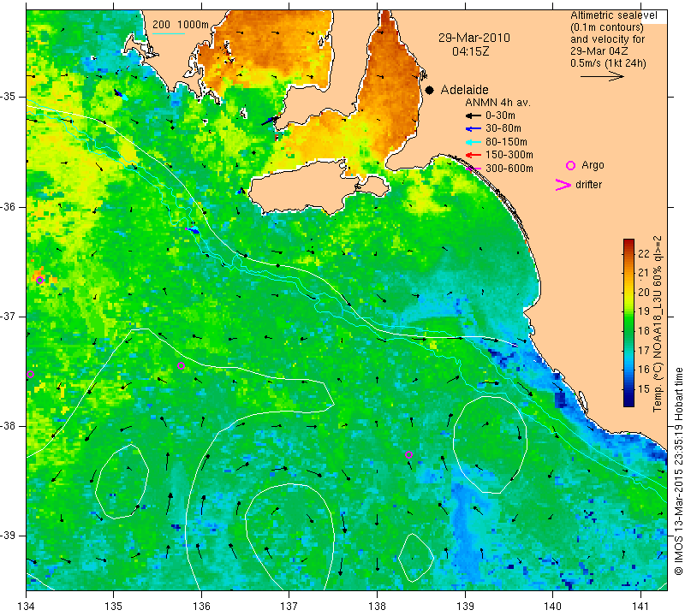Click the longitude axis label '138'
Viewport: 685px width, 616px height.
[377, 607]
